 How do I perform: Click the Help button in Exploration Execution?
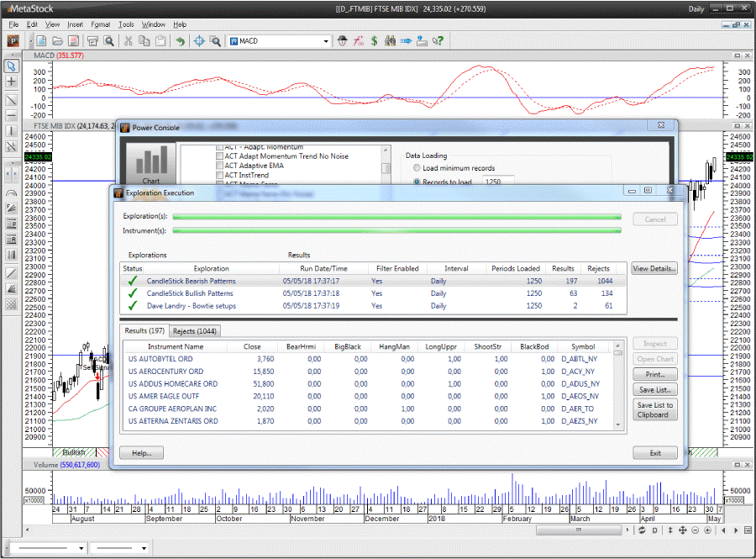(141, 453)
